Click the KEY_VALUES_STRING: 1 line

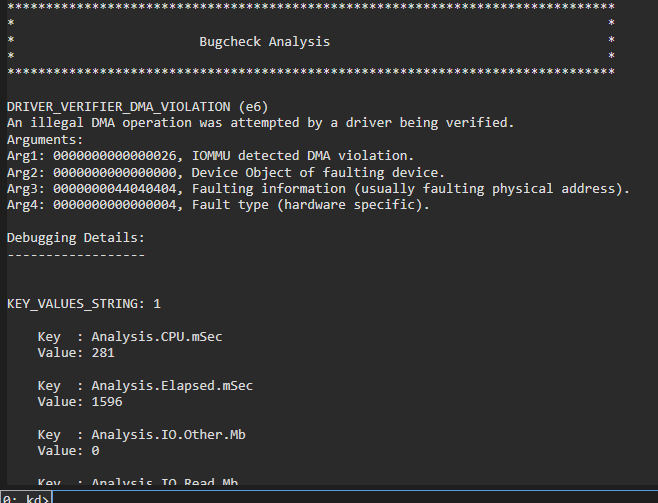[x=83, y=303]
